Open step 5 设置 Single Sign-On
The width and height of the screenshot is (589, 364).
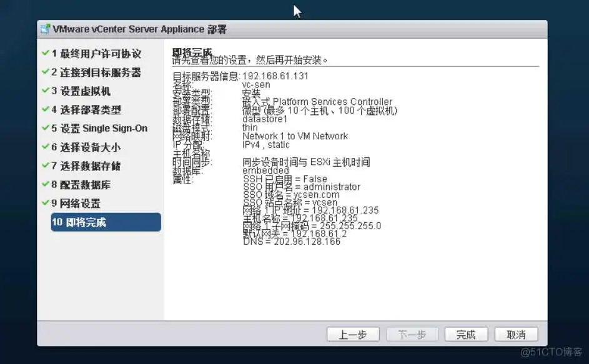[99, 129]
